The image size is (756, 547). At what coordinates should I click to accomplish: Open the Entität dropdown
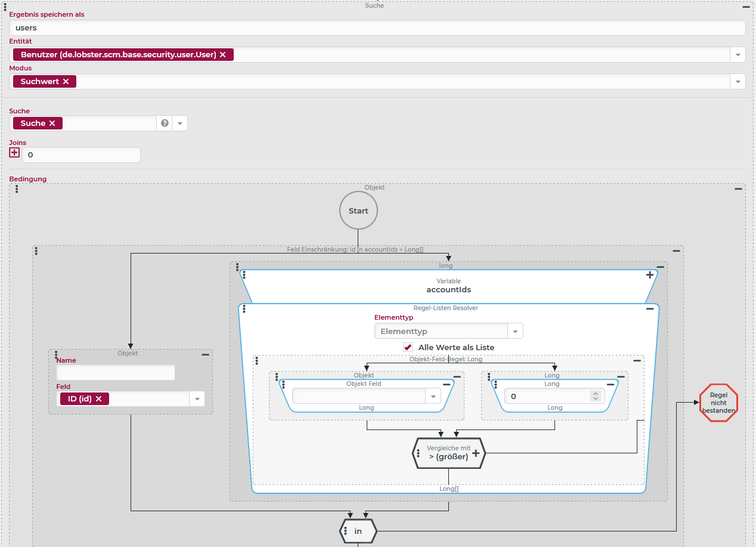[738, 55]
